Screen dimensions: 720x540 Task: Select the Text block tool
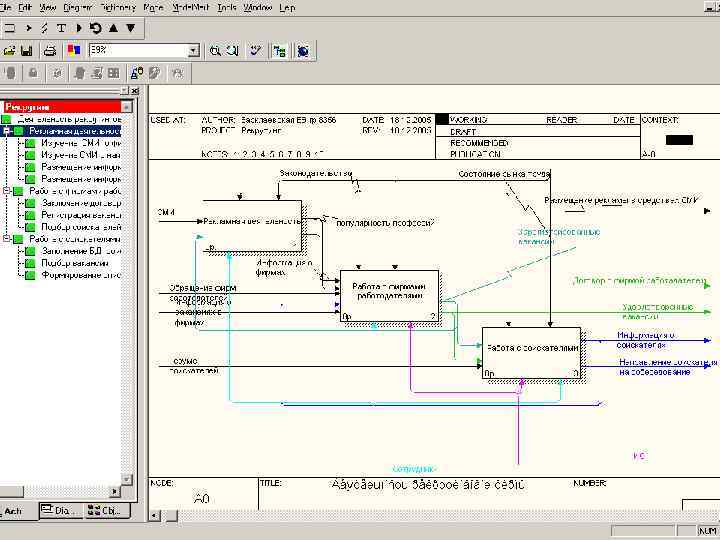pyautogui.click(x=62, y=28)
